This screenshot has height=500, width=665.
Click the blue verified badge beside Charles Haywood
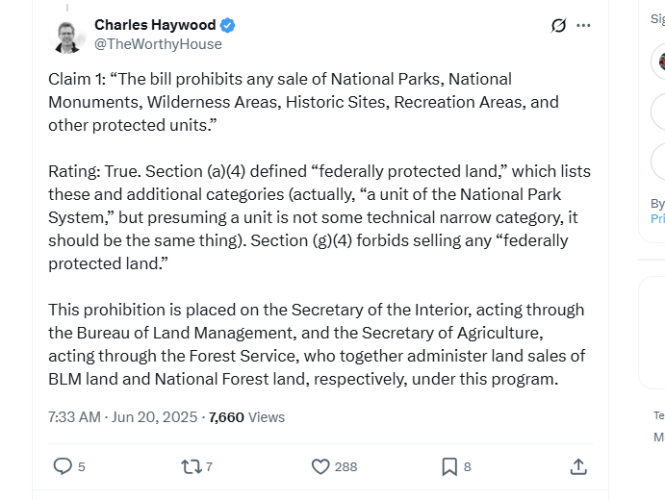click(x=228, y=25)
